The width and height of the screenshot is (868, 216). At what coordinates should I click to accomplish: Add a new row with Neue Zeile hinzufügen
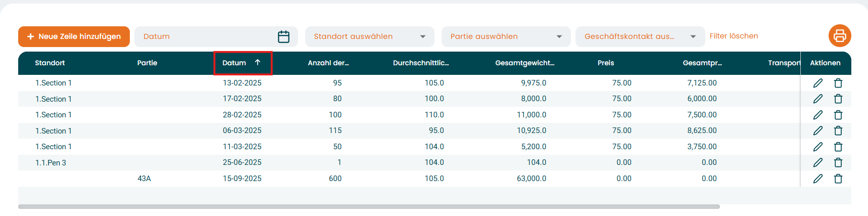click(x=74, y=36)
